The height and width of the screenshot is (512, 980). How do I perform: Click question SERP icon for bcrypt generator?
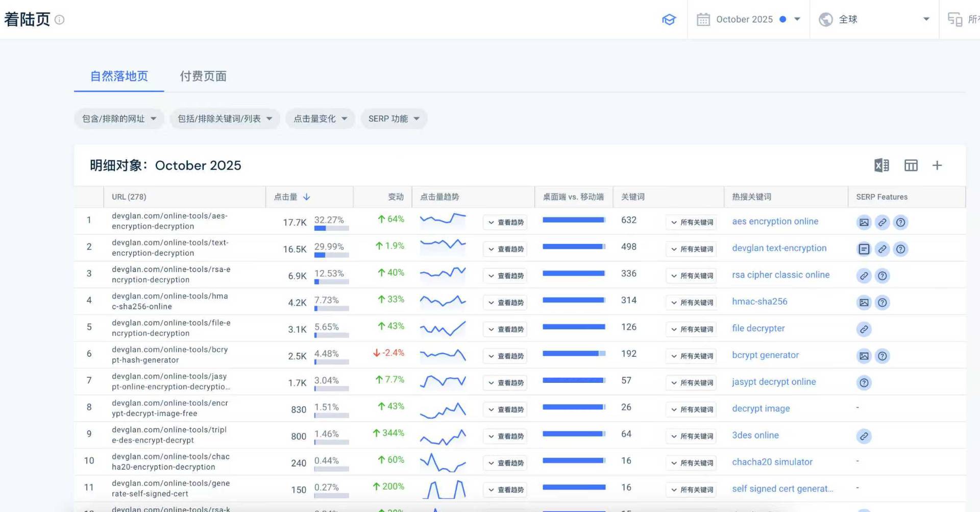tap(883, 356)
